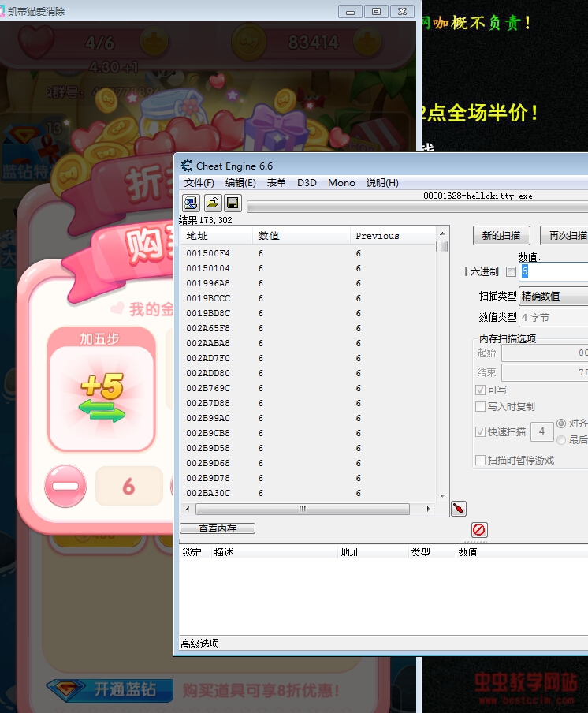588x713 pixels.
Task: Select address row 002B99A0
Action: [308, 418]
